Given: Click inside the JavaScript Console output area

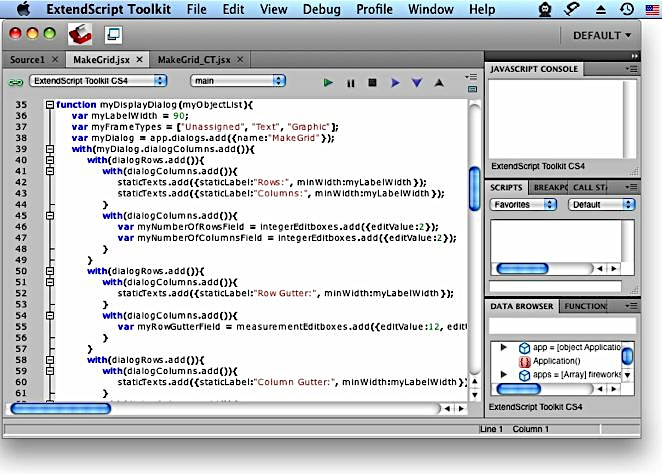Looking at the screenshot, I should [556, 119].
